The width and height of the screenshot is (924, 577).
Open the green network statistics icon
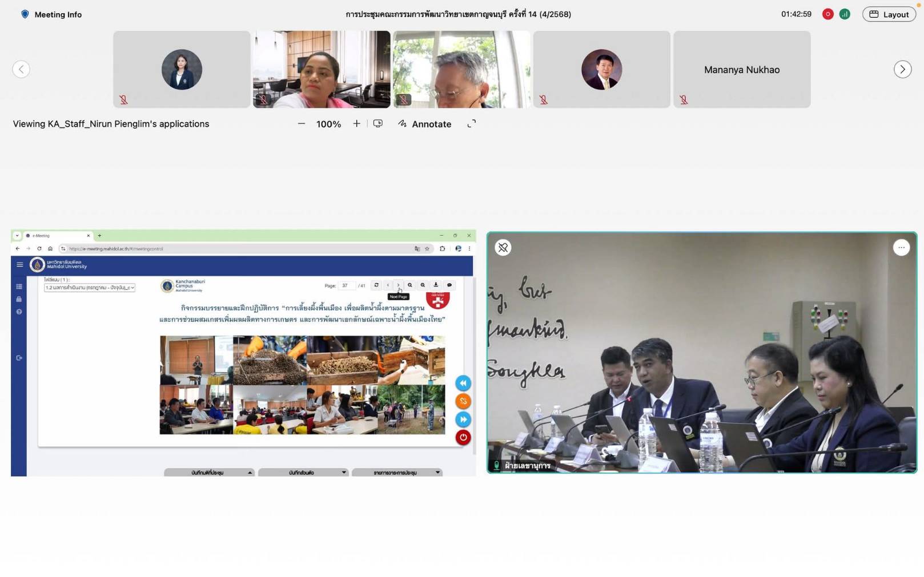click(845, 14)
